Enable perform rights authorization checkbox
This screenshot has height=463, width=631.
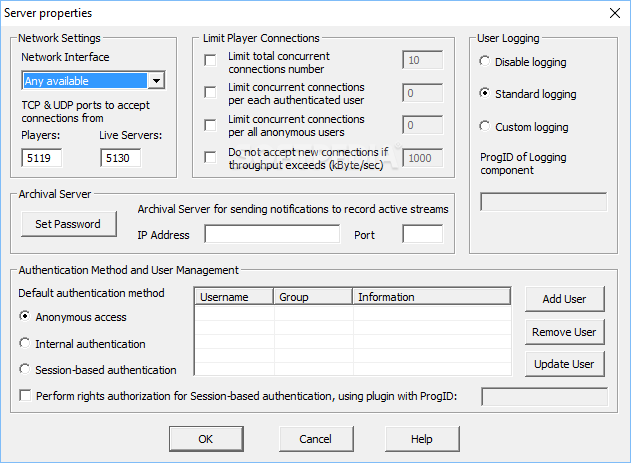tap(25, 395)
